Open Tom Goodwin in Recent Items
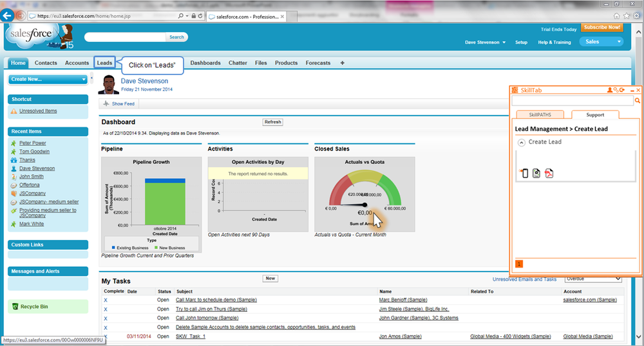This screenshot has height=346, width=644. [x=34, y=152]
